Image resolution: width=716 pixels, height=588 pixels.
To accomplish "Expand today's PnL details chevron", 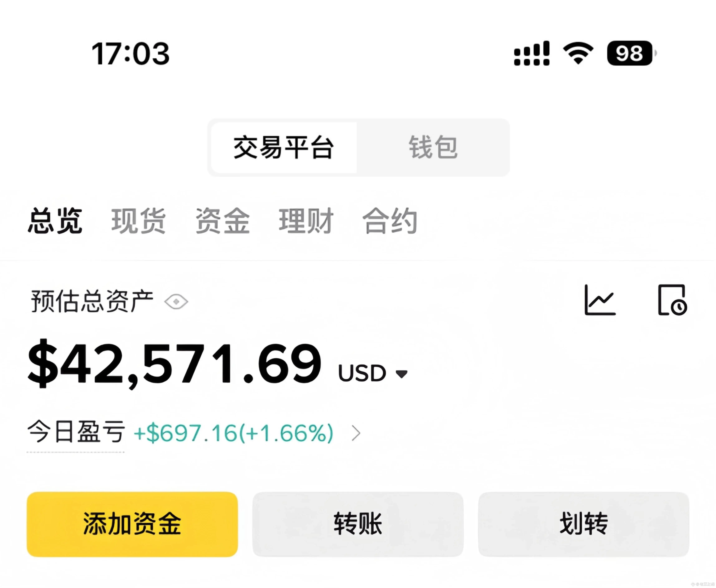I will [356, 433].
